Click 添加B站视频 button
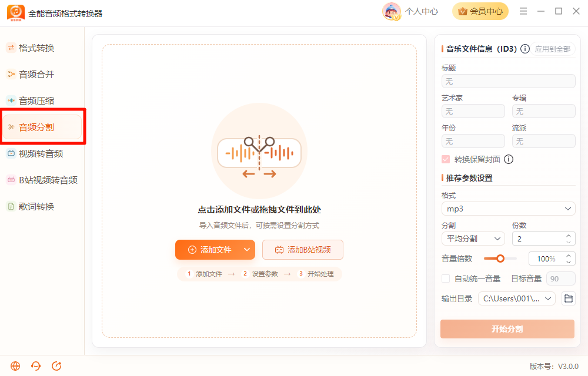The image size is (588, 376). coord(303,250)
